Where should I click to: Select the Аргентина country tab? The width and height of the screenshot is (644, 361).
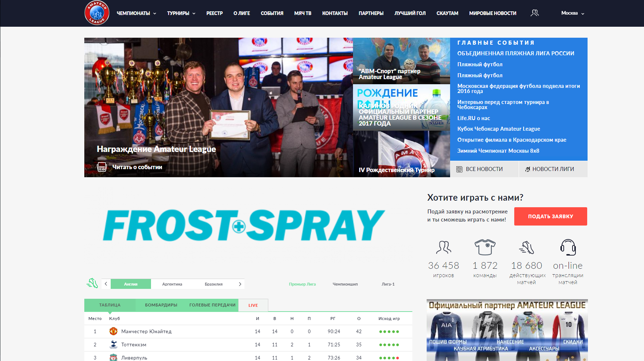tap(172, 284)
